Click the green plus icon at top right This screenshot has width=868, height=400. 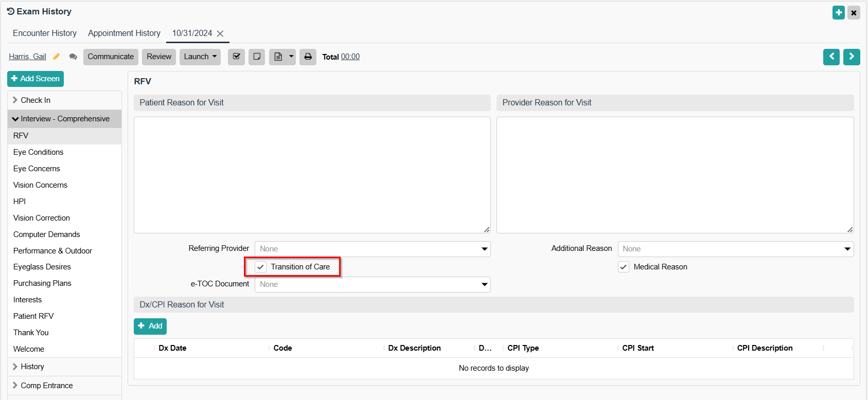(839, 12)
